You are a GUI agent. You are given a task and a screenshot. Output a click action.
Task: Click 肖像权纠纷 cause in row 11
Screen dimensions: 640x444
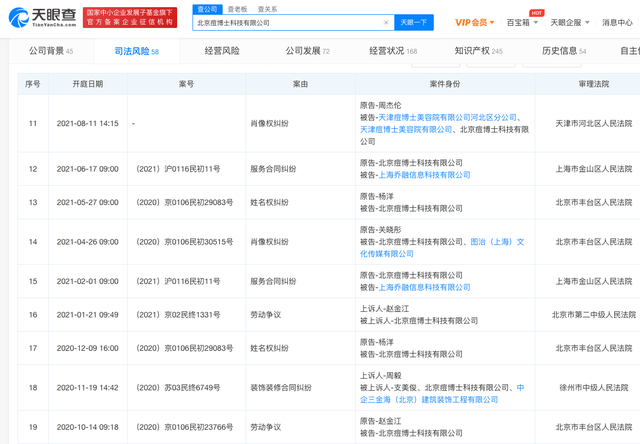click(x=269, y=124)
